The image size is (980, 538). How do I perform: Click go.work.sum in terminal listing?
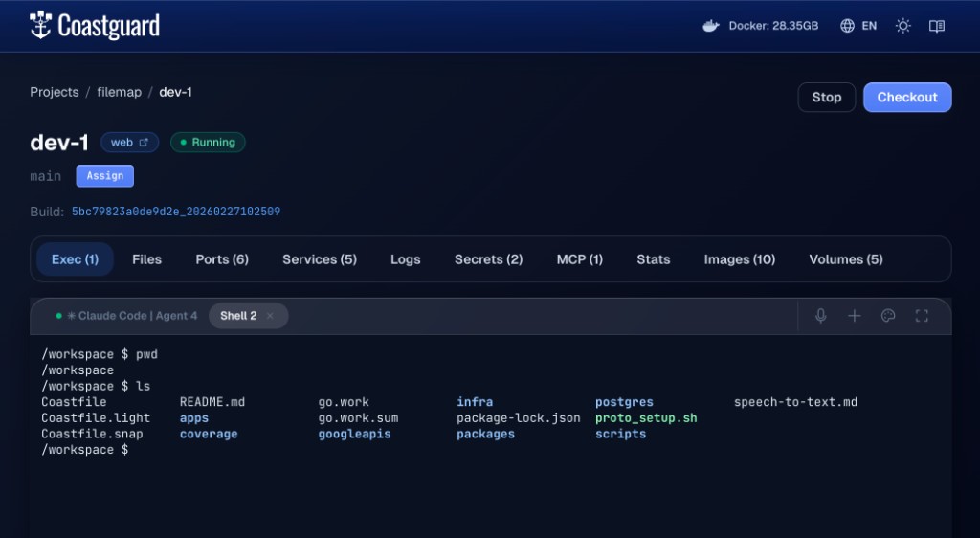pyautogui.click(x=358, y=418)
